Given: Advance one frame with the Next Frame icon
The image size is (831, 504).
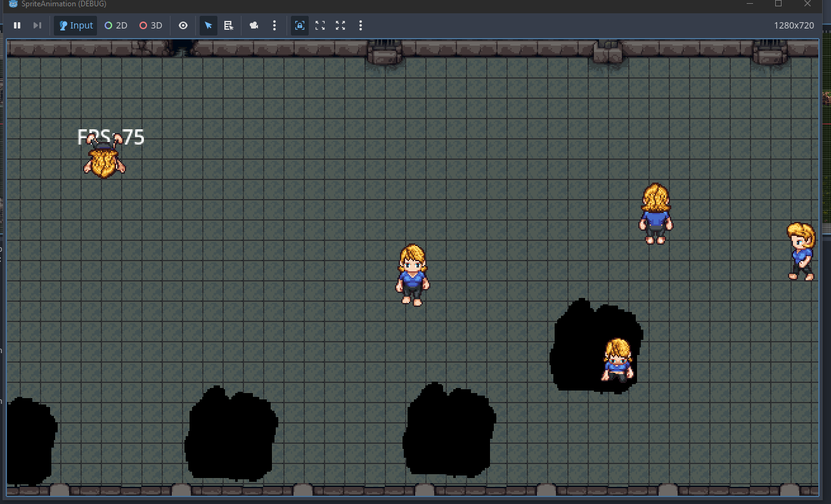Looking at the screenshot, I should (37, 25).
